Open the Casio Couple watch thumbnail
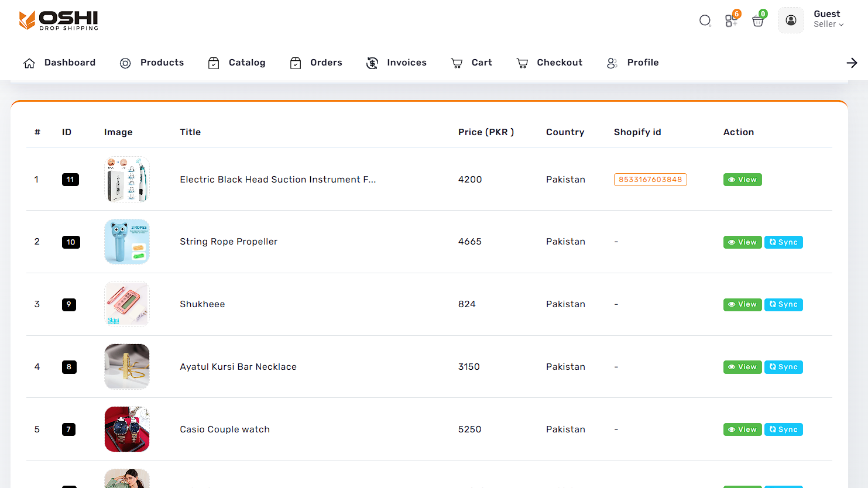Viewport: 868px width, 488px height. pos(127,429)
